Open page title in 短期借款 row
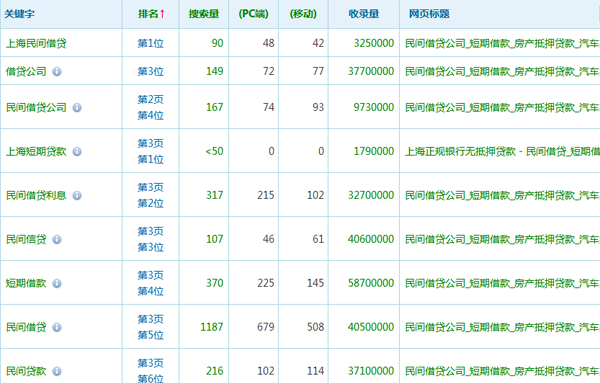 (x=502, y=284)
